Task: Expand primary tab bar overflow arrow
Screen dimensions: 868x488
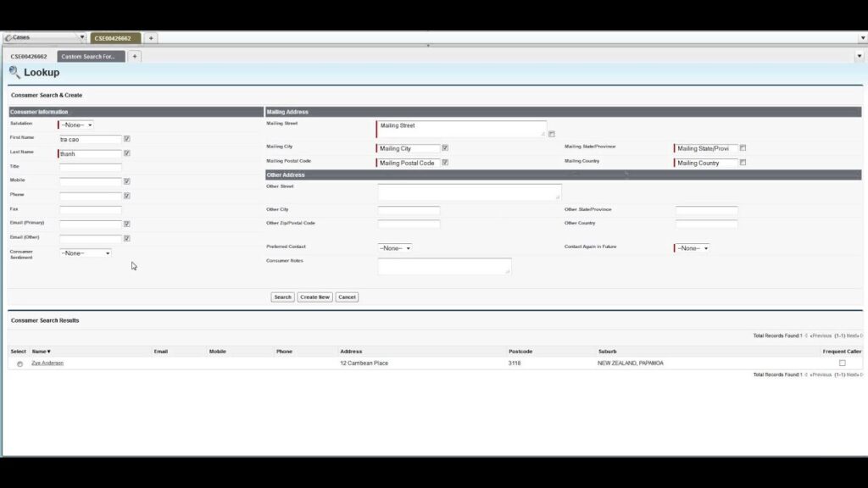Action: 862,38
